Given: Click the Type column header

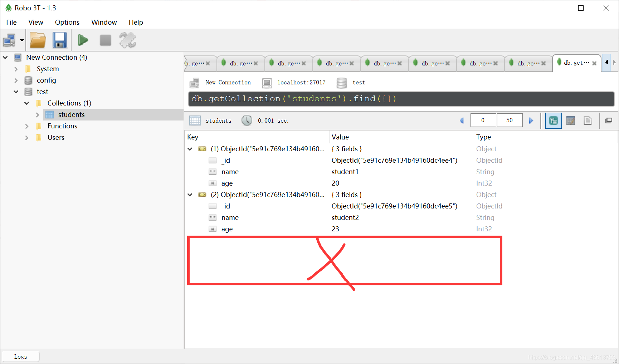Looking at the screenshot, I should tap(546, 137).
